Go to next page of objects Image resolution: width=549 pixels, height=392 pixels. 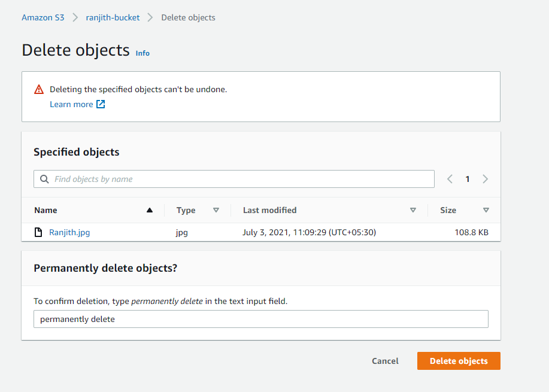pos(485,179)
